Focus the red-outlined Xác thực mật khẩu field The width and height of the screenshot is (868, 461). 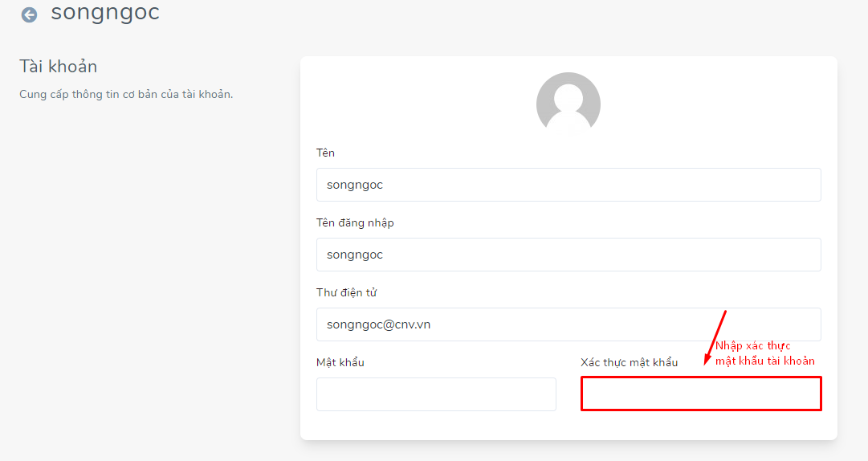(x=701, y=394)
